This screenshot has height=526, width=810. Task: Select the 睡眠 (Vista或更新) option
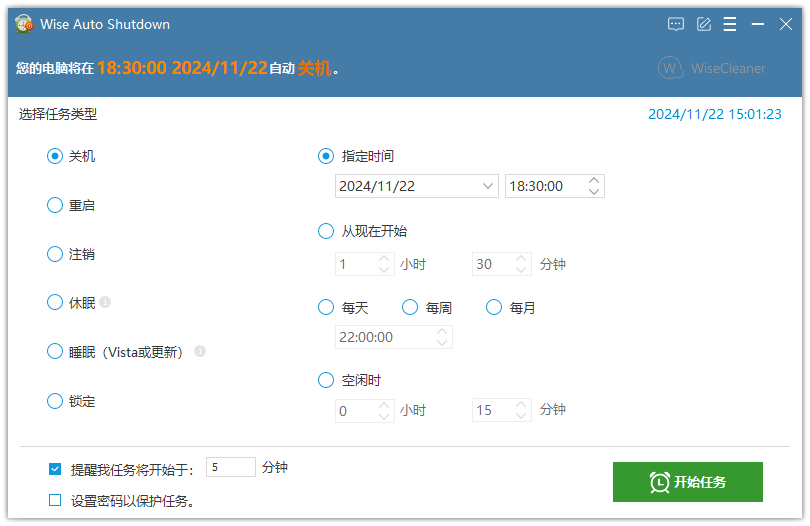(x=55, y=351)
